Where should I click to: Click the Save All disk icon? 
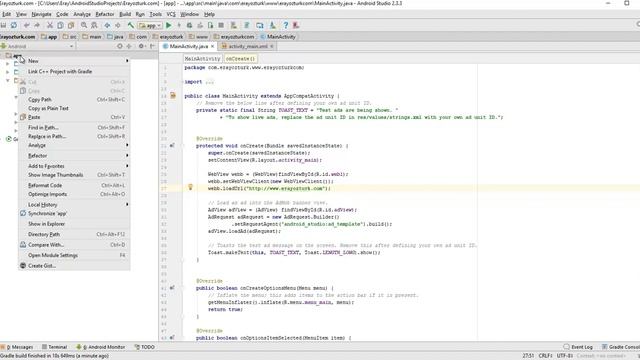point(3,25)
